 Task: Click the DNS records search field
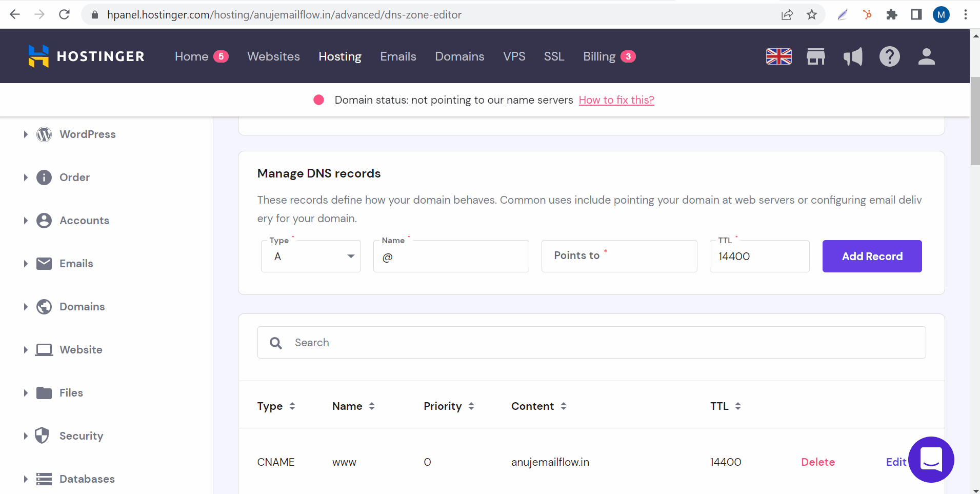[x=590, y=342]
